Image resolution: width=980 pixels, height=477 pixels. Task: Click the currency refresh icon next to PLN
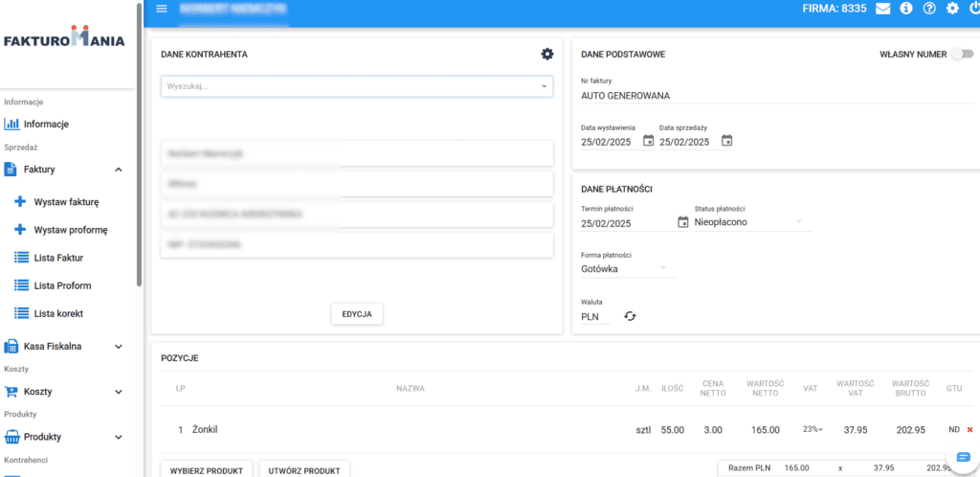point(630,316)
